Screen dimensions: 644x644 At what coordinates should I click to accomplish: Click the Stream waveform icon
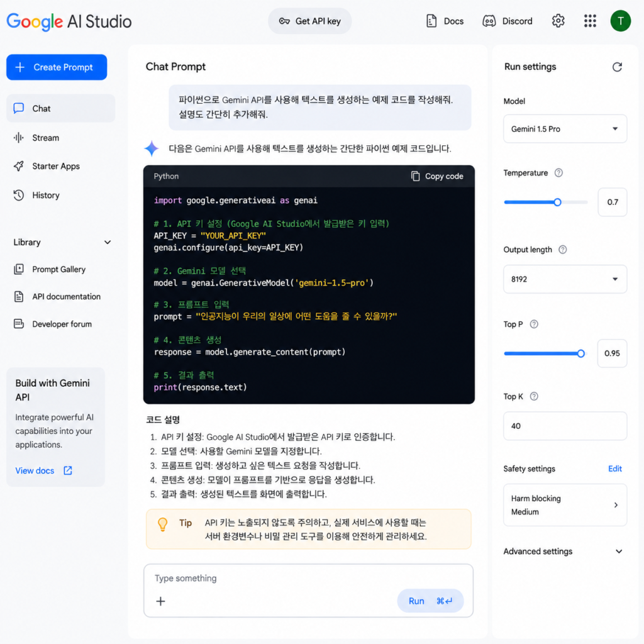pyautogui.click(x=18, y=138)
